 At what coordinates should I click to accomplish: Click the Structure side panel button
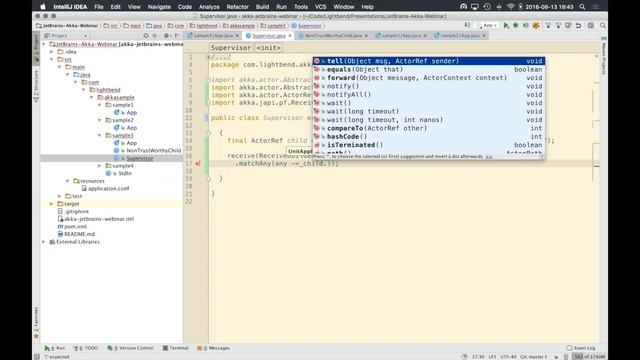point(36,86)
